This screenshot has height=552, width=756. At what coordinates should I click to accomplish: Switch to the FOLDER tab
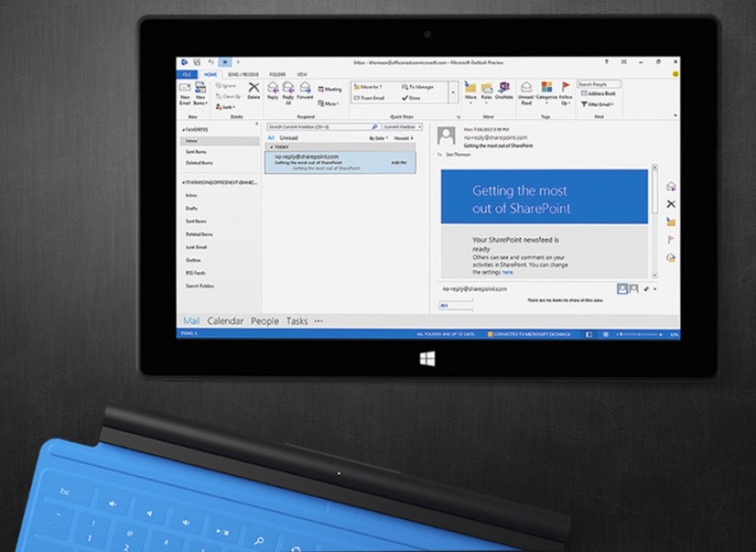[277, 74]
